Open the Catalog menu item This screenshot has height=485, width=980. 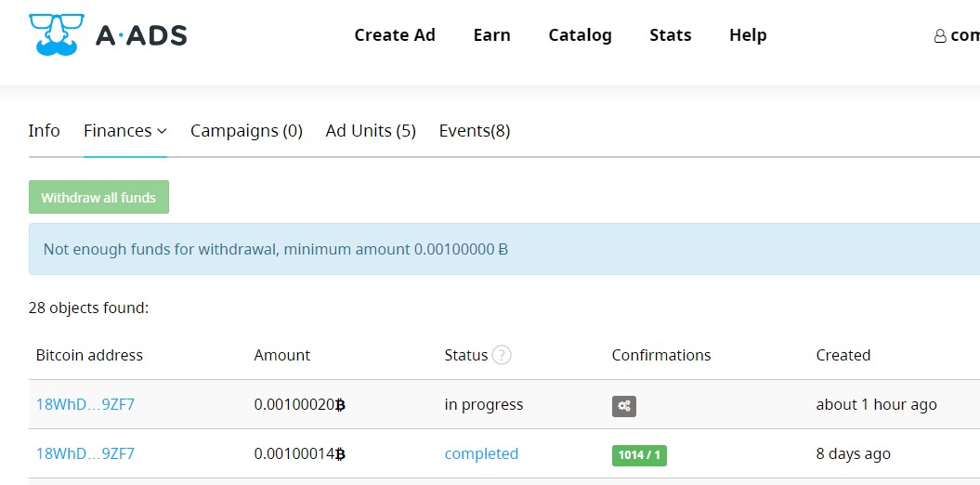pos(580,35)
